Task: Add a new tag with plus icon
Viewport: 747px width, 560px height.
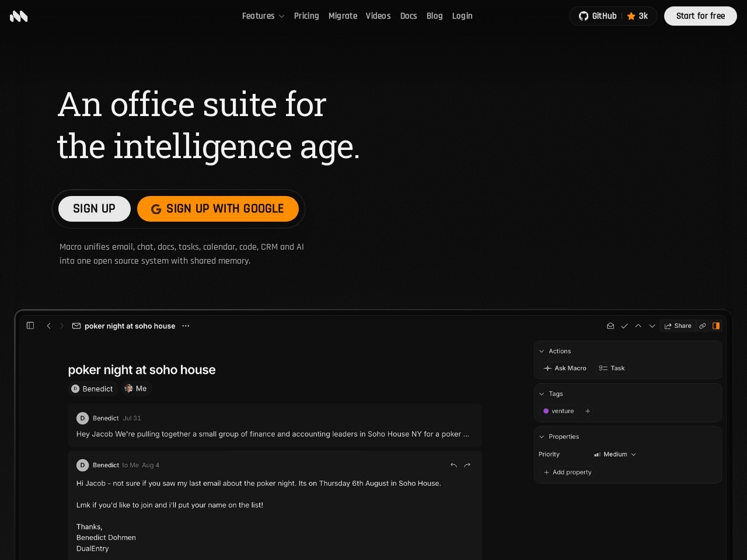Action: (588, 411)
